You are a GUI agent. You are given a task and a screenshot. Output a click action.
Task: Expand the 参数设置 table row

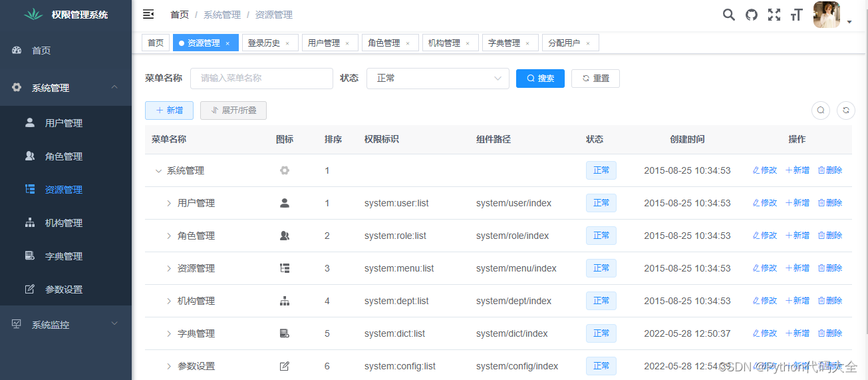tap(169, 367)
